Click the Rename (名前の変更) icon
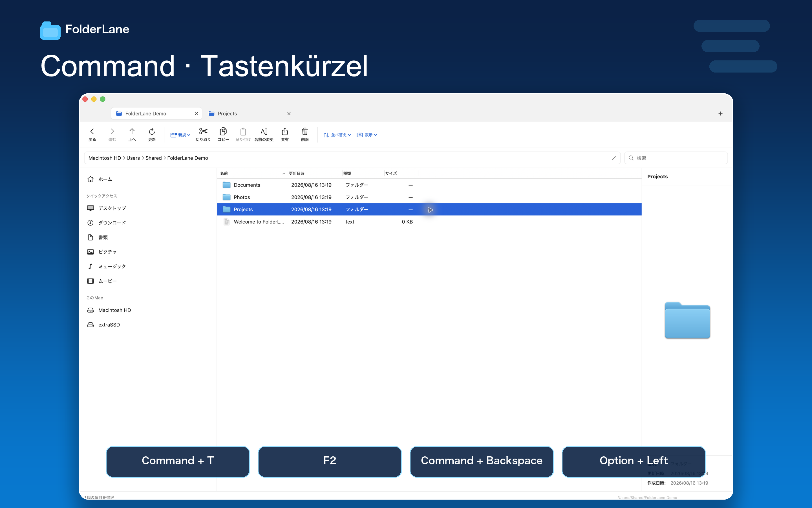This screenshot has height=508, width=812. coord(264,131)
